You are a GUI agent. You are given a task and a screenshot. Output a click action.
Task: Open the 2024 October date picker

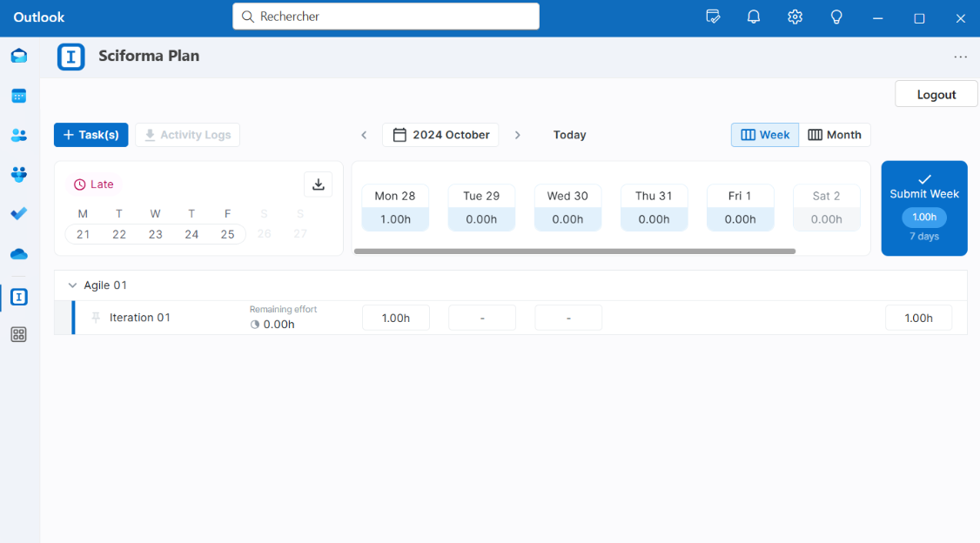click(x=440, y=135)
